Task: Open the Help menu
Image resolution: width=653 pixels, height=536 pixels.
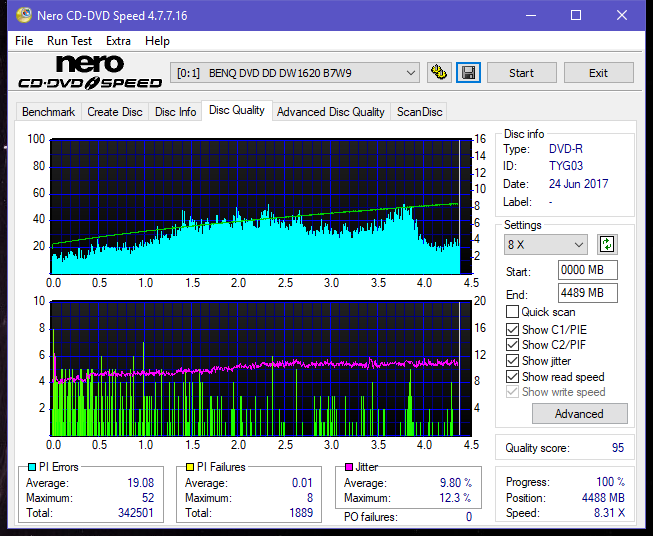Action: coord(157,41)
